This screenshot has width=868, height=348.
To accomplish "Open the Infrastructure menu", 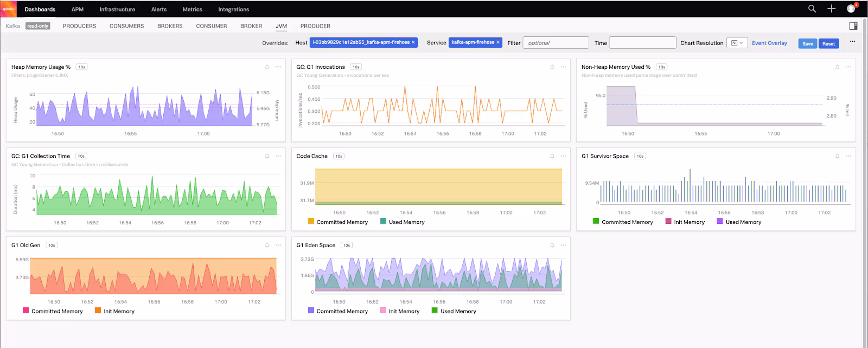I will (x=117, y=9).
